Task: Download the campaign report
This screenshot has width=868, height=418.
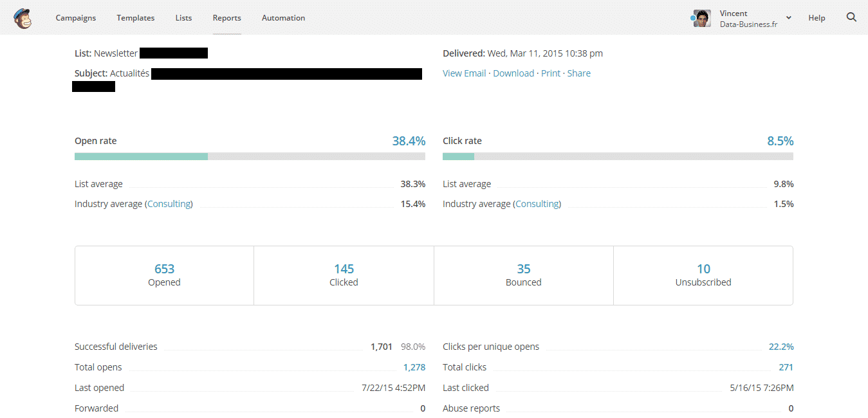Action: [x=513, y=73]
